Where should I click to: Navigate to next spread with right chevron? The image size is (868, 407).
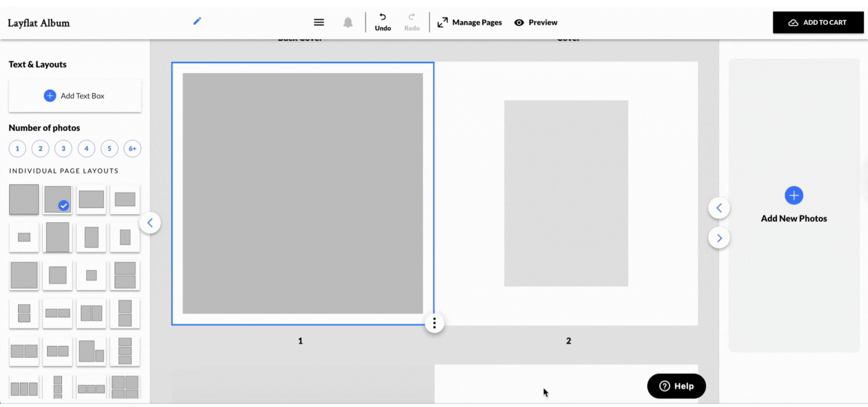(x=720, y=238)
